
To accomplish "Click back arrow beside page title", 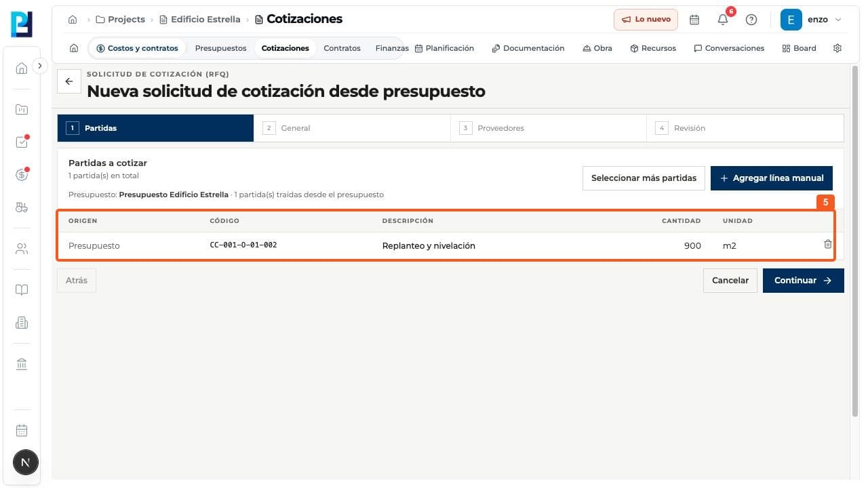I will click(68, 81).
